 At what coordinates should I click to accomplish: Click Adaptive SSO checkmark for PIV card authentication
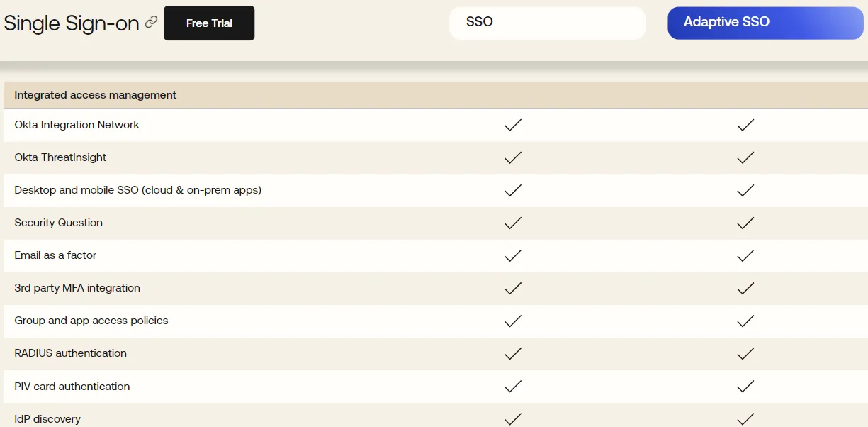coord(745,387)
